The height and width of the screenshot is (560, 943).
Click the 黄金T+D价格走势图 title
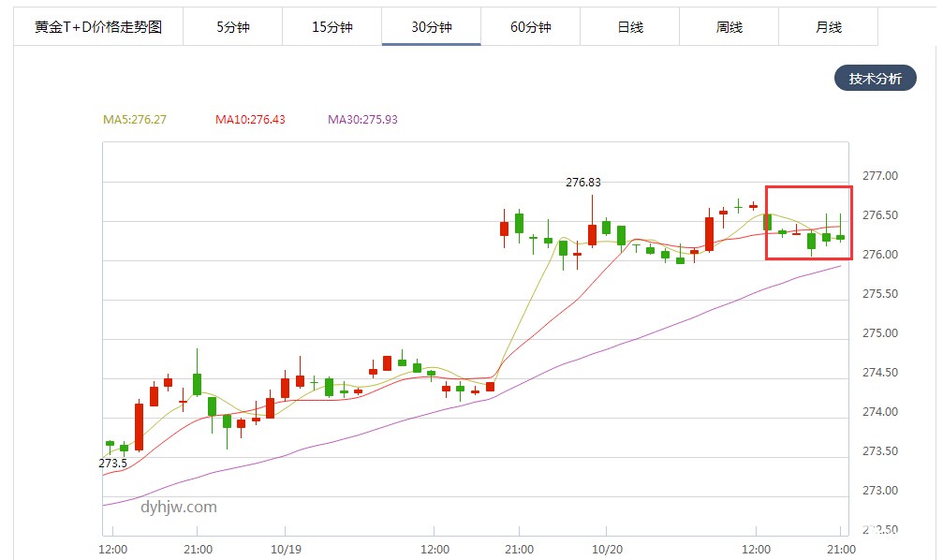(98, 27)
